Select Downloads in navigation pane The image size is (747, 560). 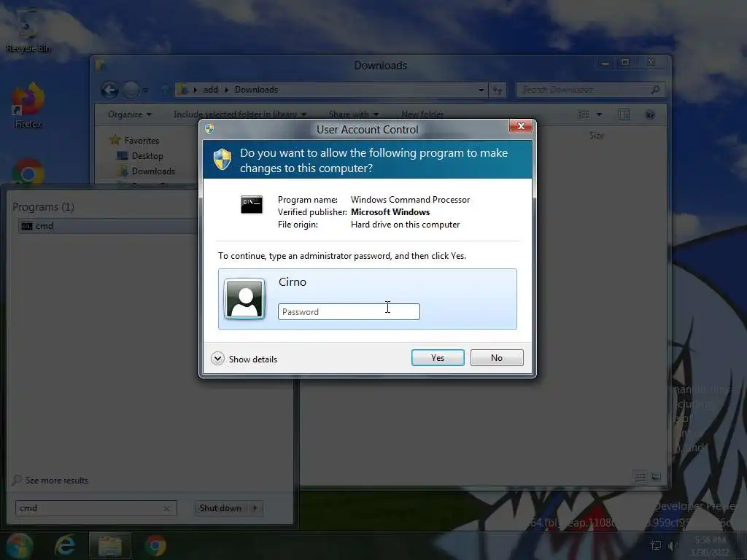click(x=153, y=171)
